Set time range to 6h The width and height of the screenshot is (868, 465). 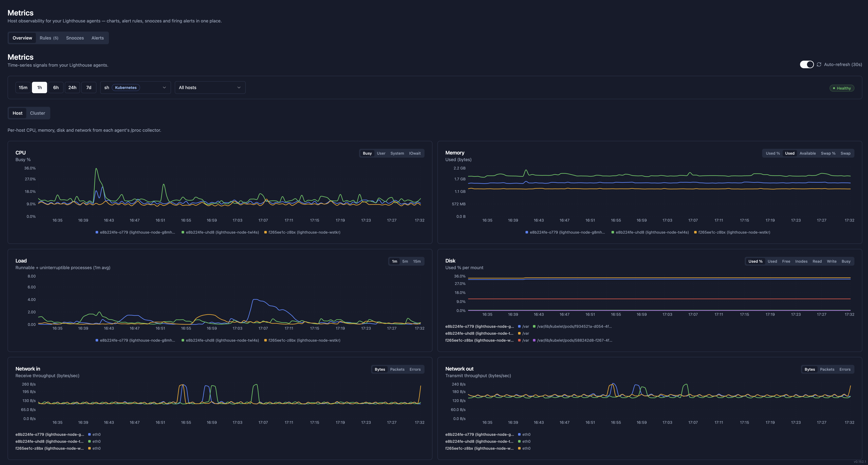pyautogui.click(x=56, y=88)
